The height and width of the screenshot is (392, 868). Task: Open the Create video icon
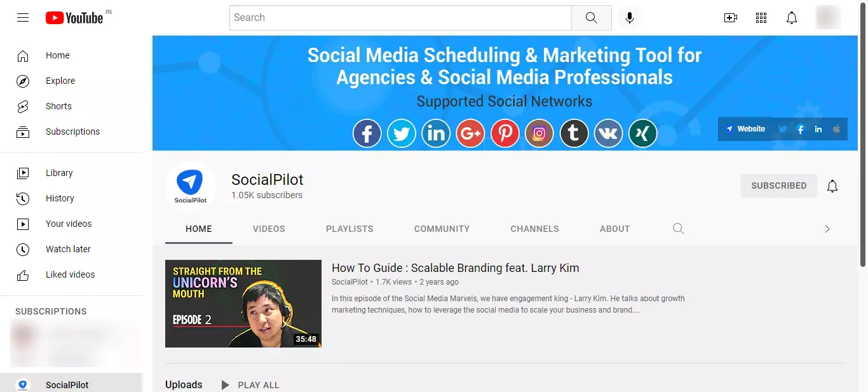coord(730,17)
